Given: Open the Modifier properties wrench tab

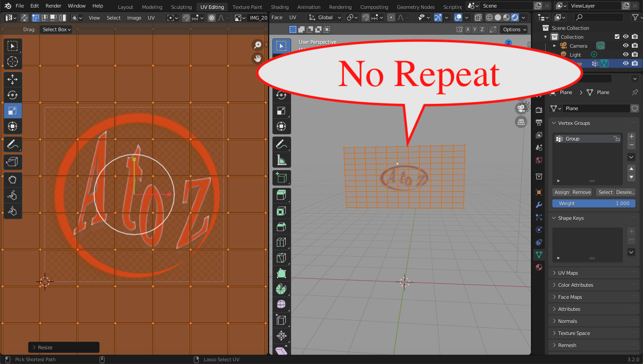Looking at the screenshot, I should 539,205.
